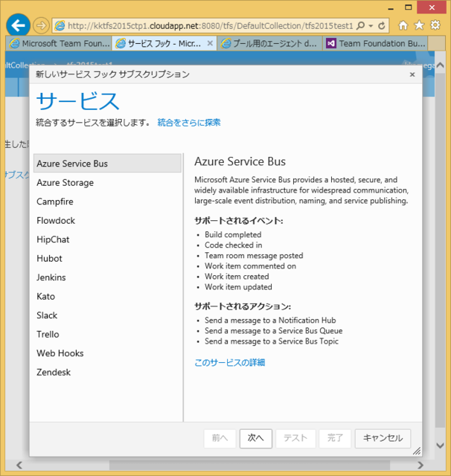Select HipChat service
Viewport: 451px width, 476px height.
107,239
